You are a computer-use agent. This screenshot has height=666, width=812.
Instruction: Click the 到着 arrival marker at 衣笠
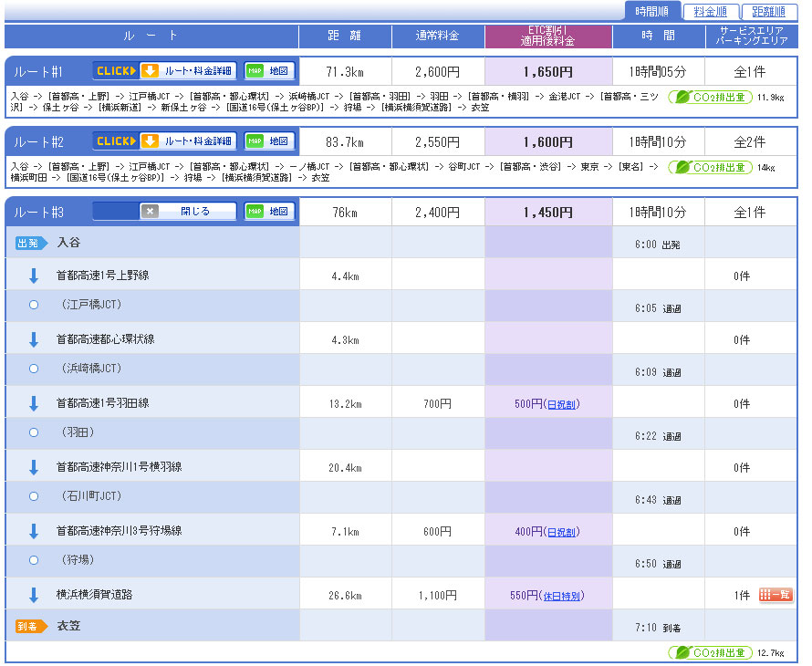point(31,626)
